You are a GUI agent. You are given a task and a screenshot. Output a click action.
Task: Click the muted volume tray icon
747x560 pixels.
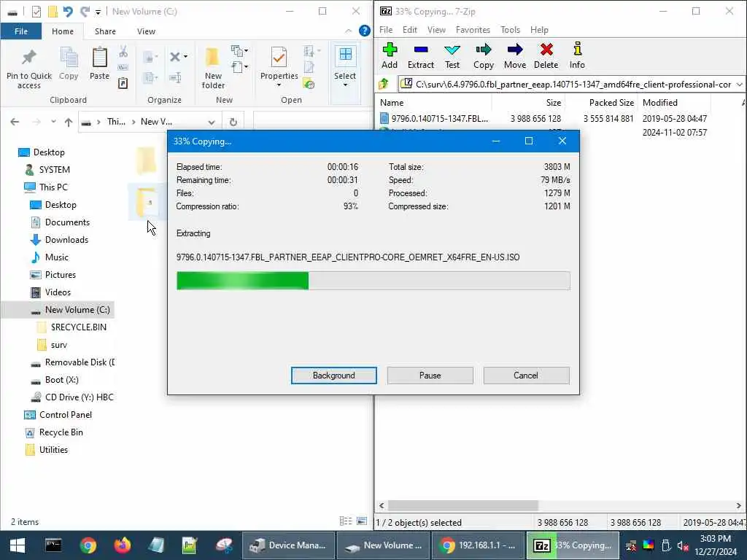click(x=683, y=545)
